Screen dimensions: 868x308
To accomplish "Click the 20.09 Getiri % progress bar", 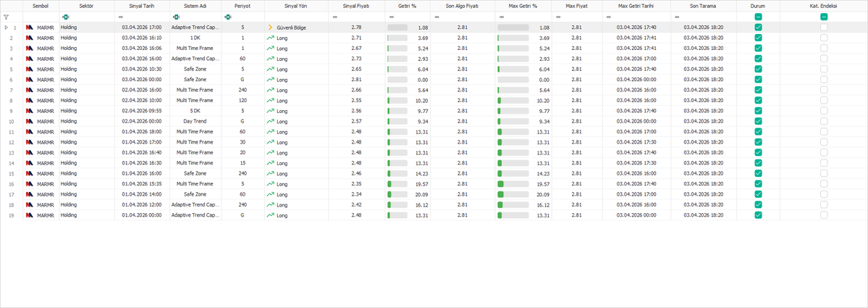I will coord(397,194).
